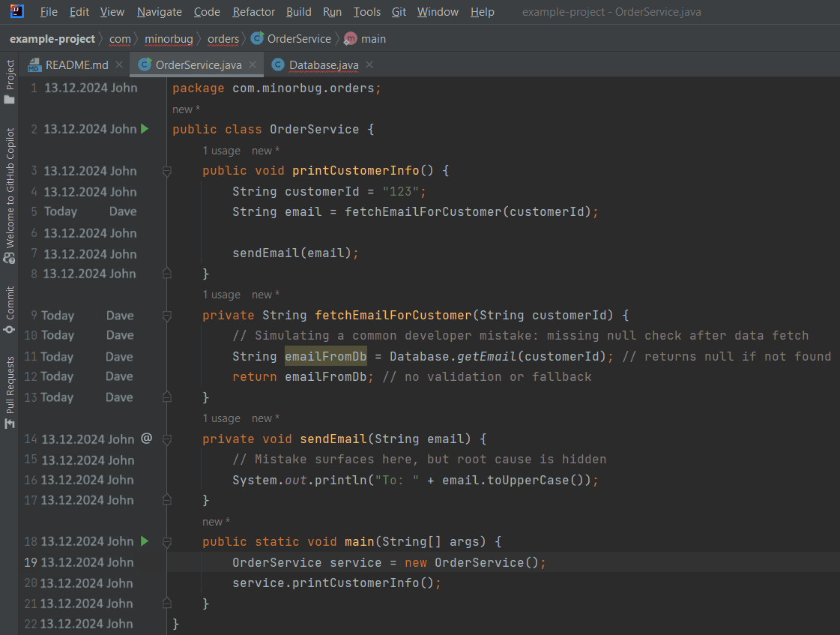The height and width of the screenshot is (635, 840).
Task: Close the README.md tab
Action: (119, 65)
